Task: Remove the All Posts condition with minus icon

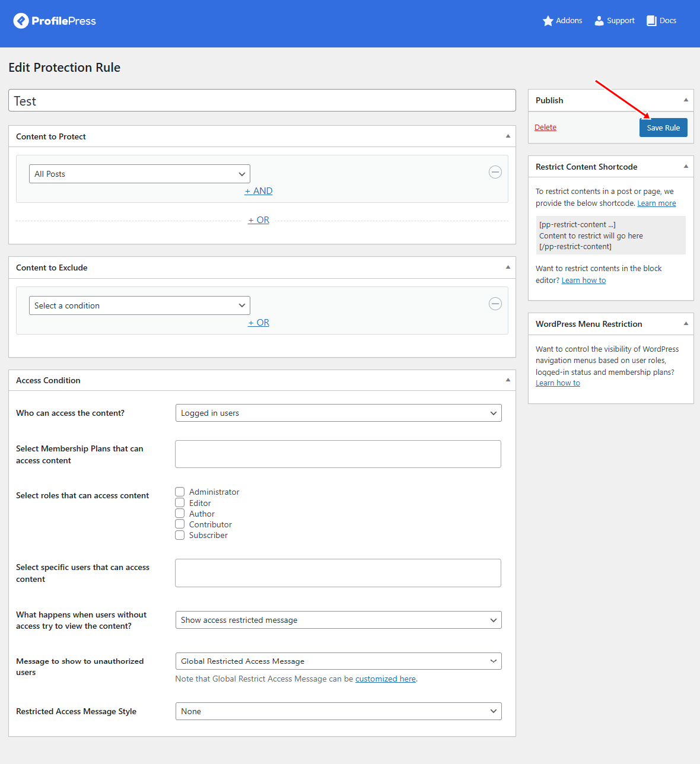Action: click(495, 172)
